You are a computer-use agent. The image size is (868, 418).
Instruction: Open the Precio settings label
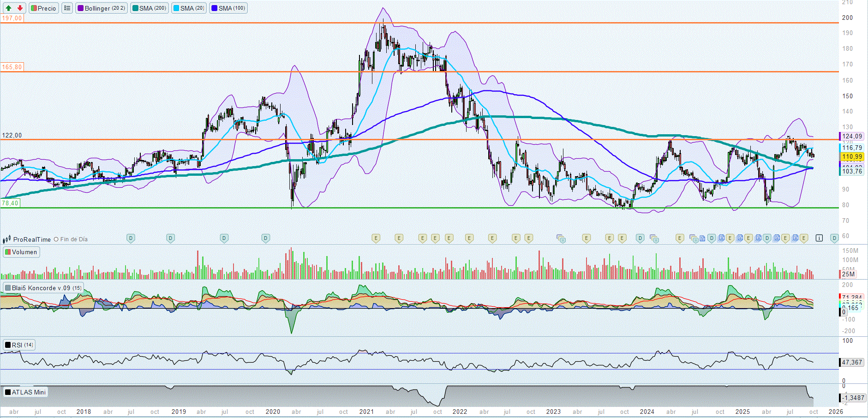(43, 8)
